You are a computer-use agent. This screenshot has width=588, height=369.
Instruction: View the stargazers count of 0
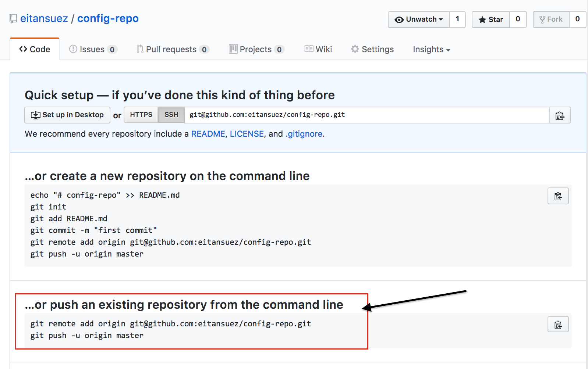coord(518,19)
